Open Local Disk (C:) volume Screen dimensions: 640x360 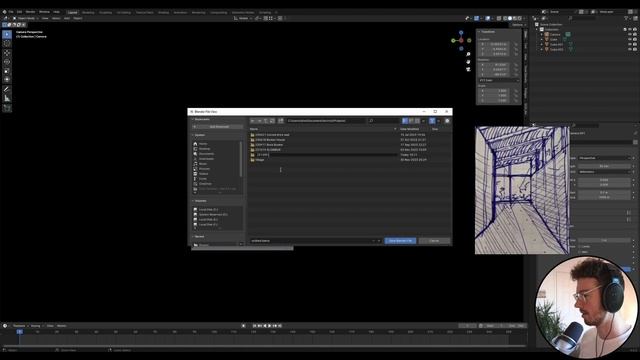(208, 209)
